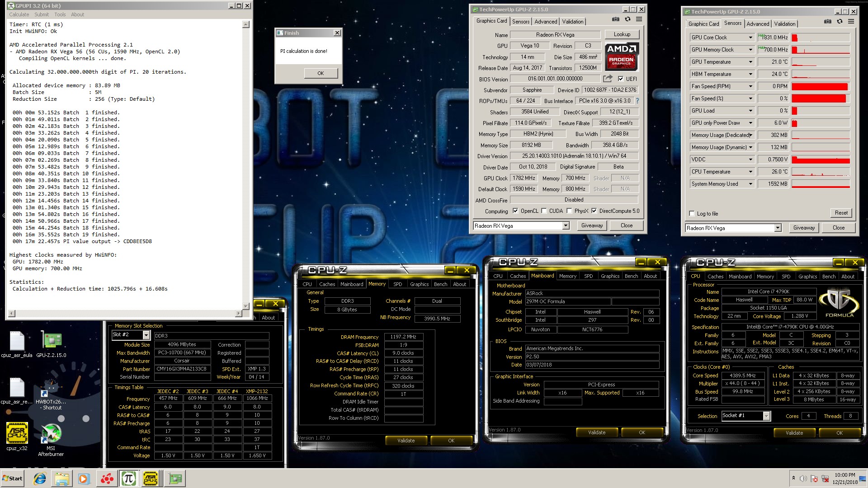Expand the GPU Memory Clock sensor dropdown
The image size is (868, 488).
pyautogui.click(x=751, y=50)
